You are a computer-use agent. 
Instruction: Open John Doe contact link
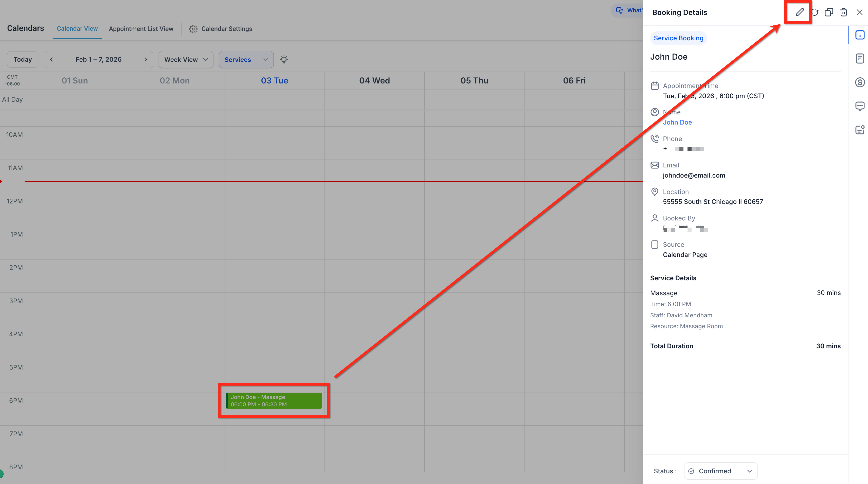tap(677, 123)
